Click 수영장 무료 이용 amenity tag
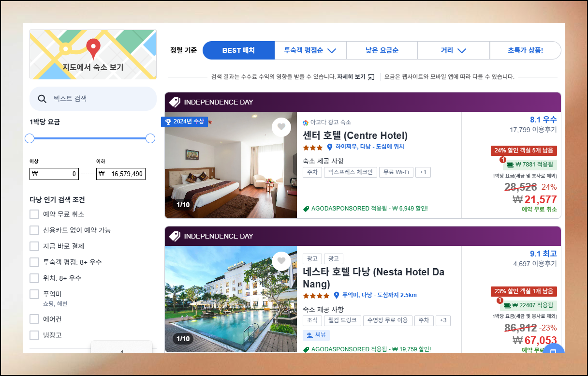The width and height of the screenshot is (588, 376). tap(388, 320)
